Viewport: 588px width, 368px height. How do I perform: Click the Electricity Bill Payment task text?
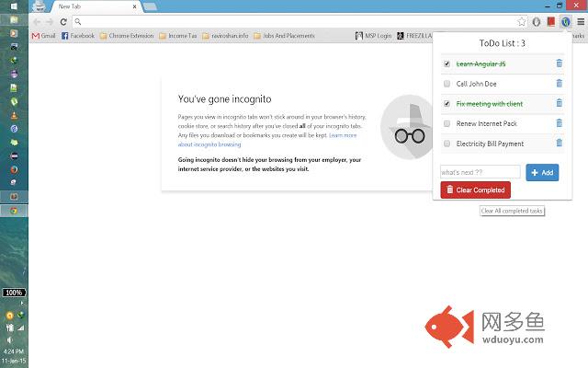pyautogui.click(x=490, y=144)
